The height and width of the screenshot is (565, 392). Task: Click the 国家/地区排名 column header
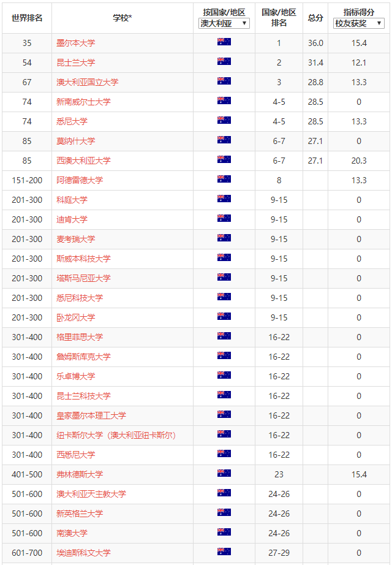point(279,18)
